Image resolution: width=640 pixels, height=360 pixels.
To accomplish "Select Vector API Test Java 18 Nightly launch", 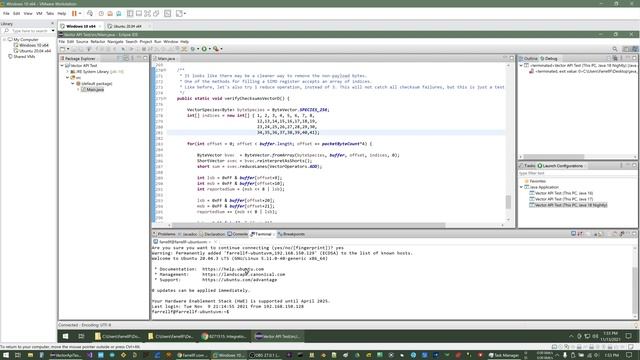I will pyautogui.click(x=568, y=205).
